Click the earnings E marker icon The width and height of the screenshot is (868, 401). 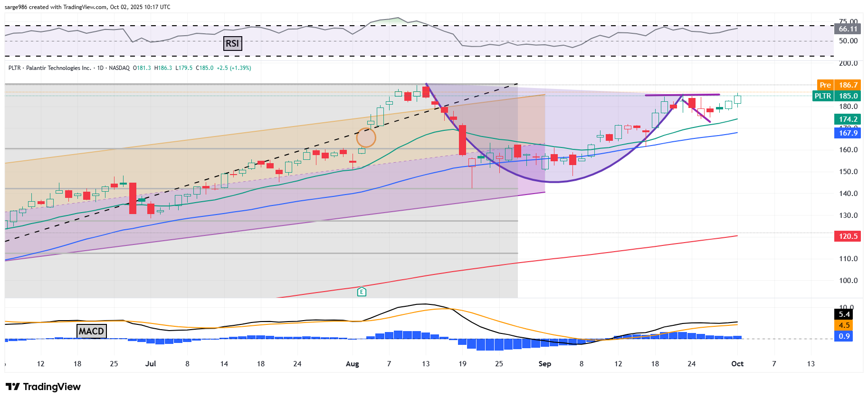[x=362, y=292]
